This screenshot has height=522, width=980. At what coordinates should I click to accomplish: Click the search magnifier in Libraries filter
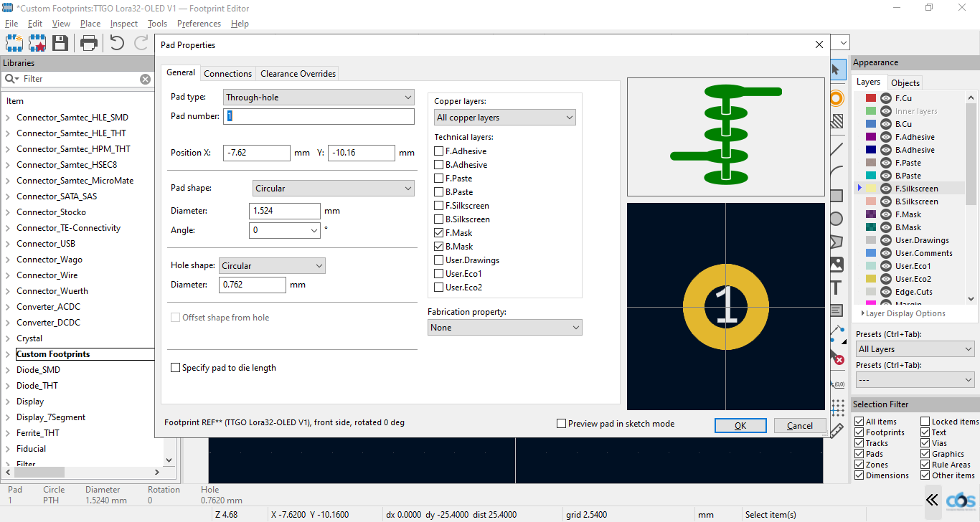[11, 79]
